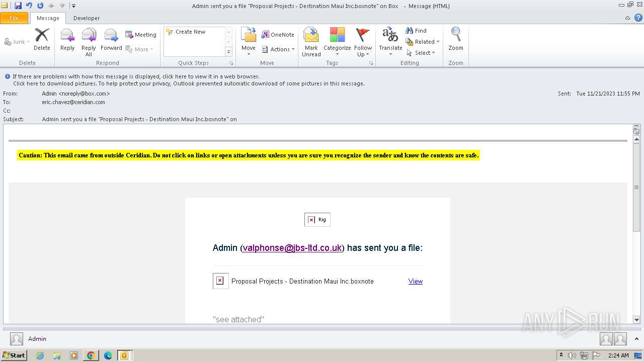Viewport: 644px width, 362px height.
Task: Select the Message ribbon tab
Action: (48, 18)
